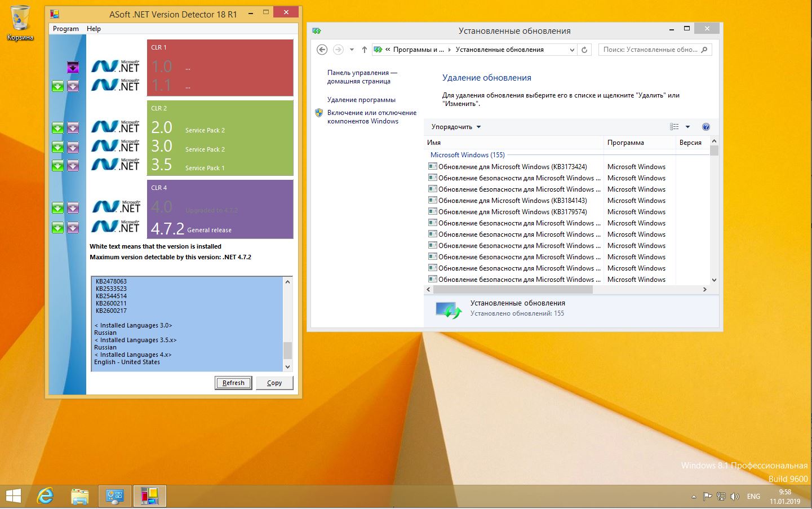The image size is (812, 509).
Task: Open the Program menu
Action: 66,29
